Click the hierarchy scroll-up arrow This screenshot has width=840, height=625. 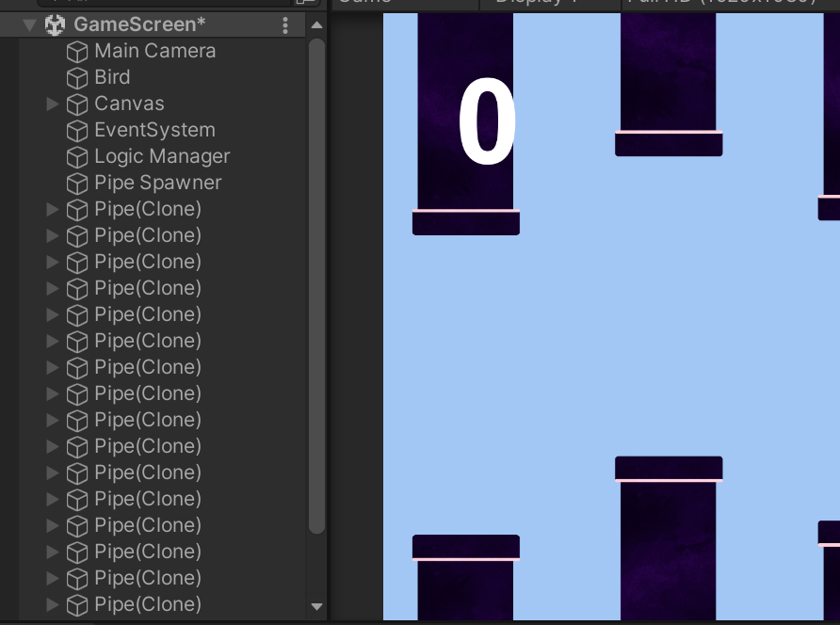[316, 25]
